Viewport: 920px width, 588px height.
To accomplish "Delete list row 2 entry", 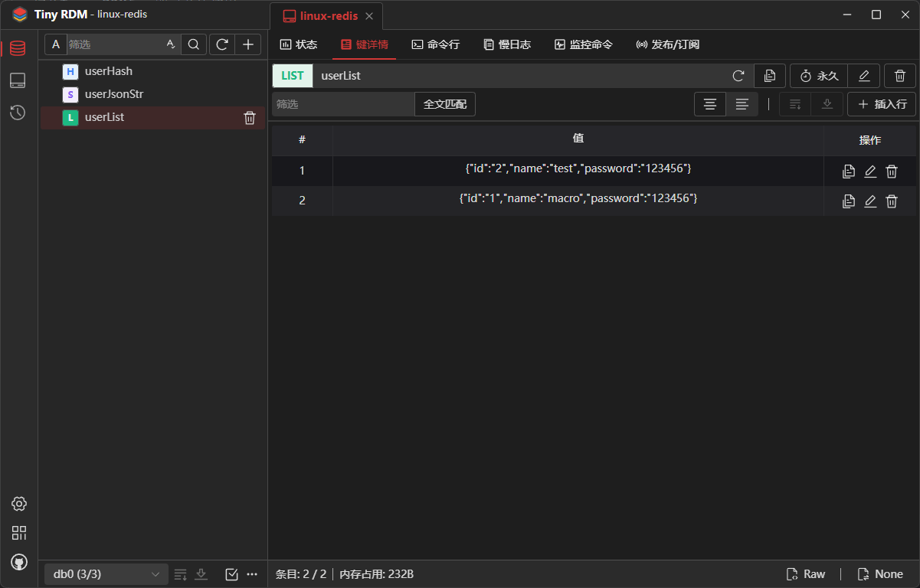I will coord(892,201).
